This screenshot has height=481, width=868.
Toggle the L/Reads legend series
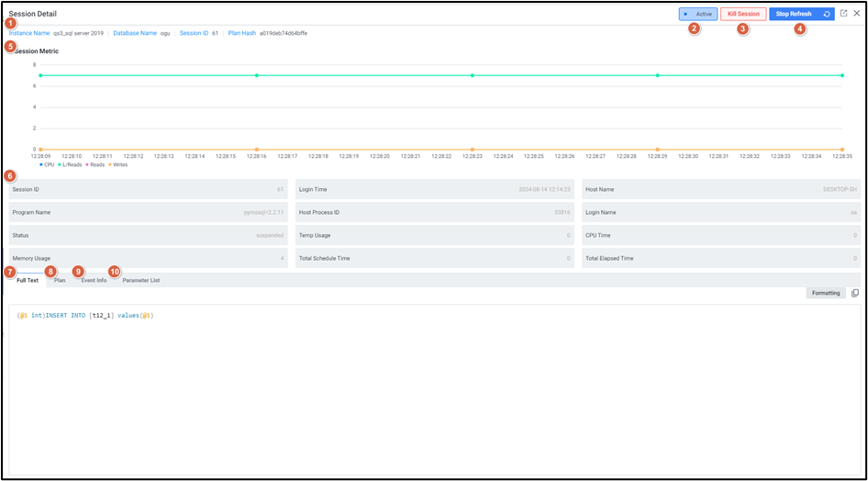tap(72, 164)
